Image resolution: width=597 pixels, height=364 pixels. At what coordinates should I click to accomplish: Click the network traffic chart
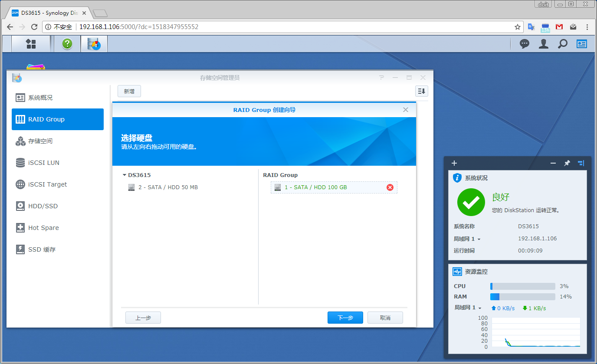pyautogui.click(x=536, y=332)
